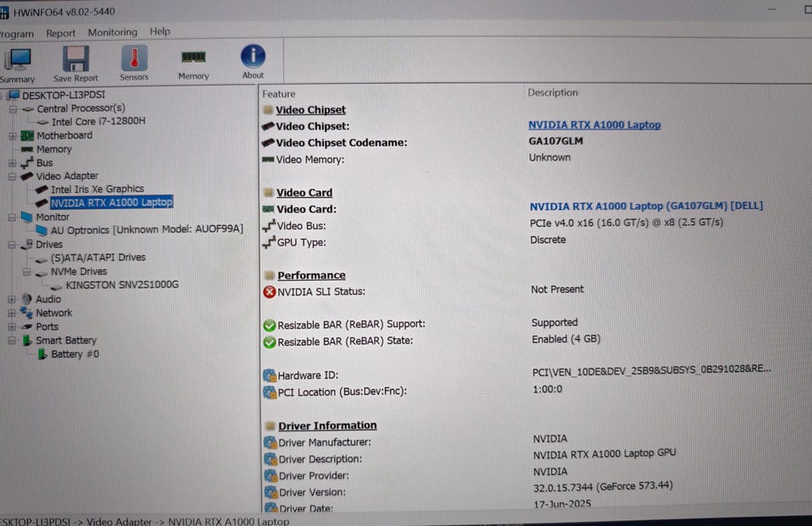Click the Save Report floppy icon
This screenshot has width=812, height=526.
coord(76,59)
